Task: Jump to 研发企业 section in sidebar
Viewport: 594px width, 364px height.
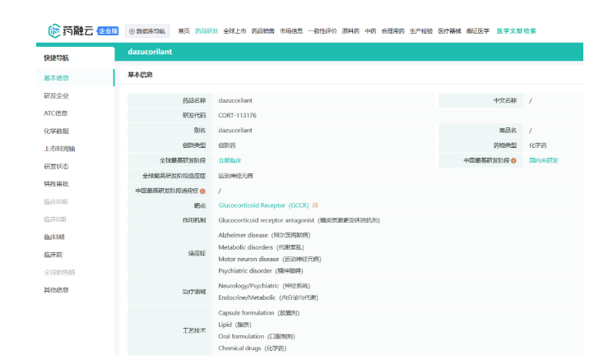Action: pyautogui.click(x=56, y=96)
